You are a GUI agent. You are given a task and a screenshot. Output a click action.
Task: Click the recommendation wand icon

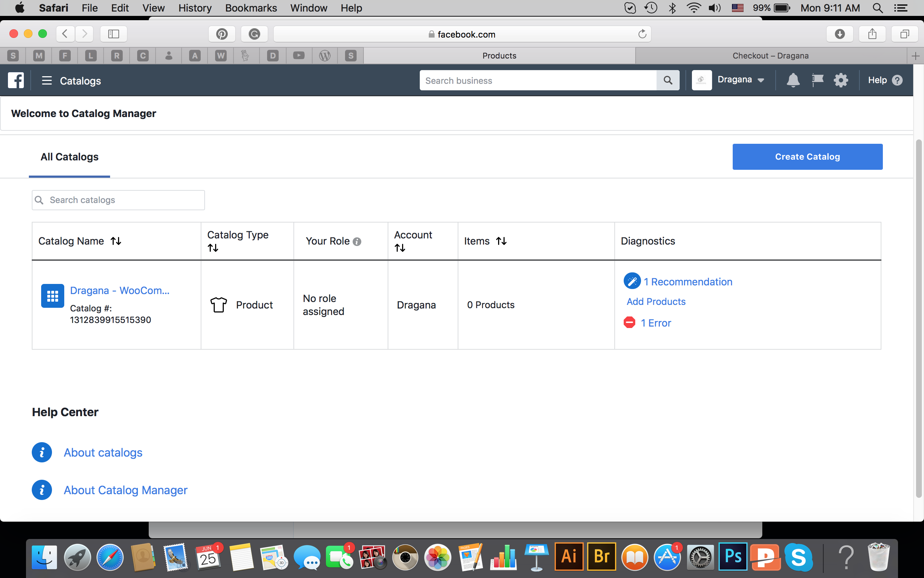632,281
